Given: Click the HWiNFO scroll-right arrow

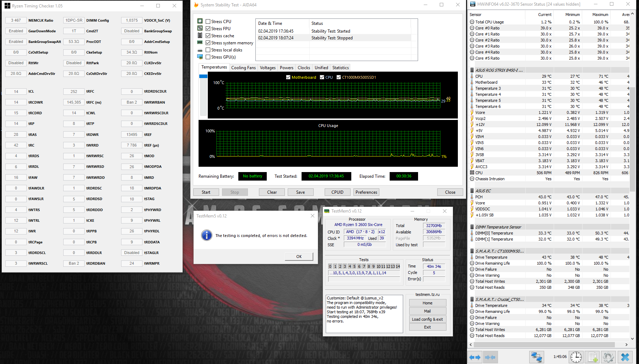Looking at the screenshot, I should pyautogui.click(x=627, y=344).
